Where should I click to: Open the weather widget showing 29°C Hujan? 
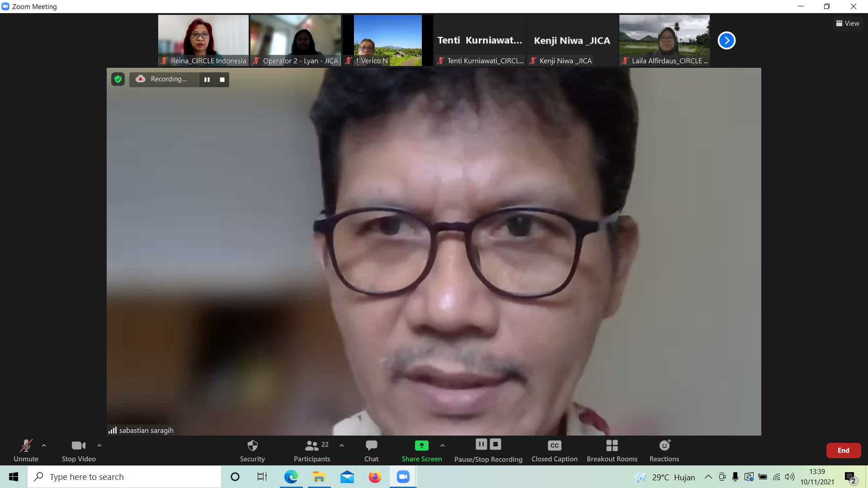click(x=665, y=477)
